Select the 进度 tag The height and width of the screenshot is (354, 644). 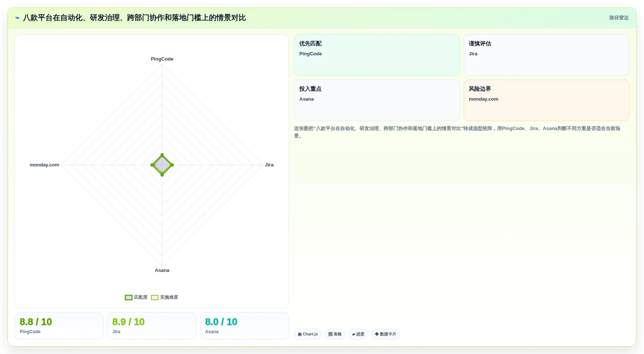pyautogui.click(x=358, y=334)
